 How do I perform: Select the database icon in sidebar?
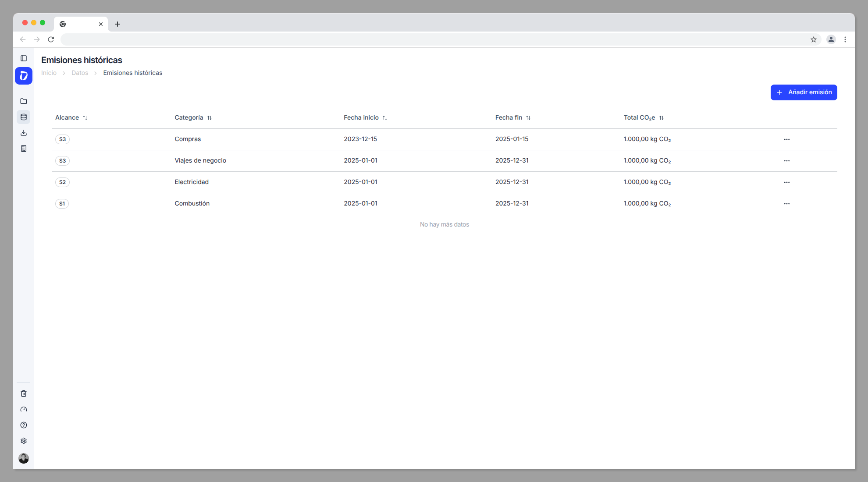pyautogui.click(x=24, y=117)
